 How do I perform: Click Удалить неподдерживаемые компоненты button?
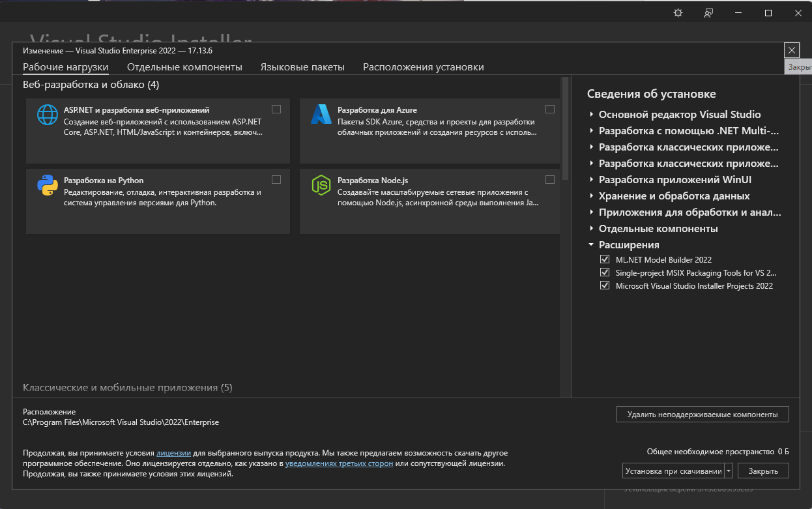tap(703, 414)
